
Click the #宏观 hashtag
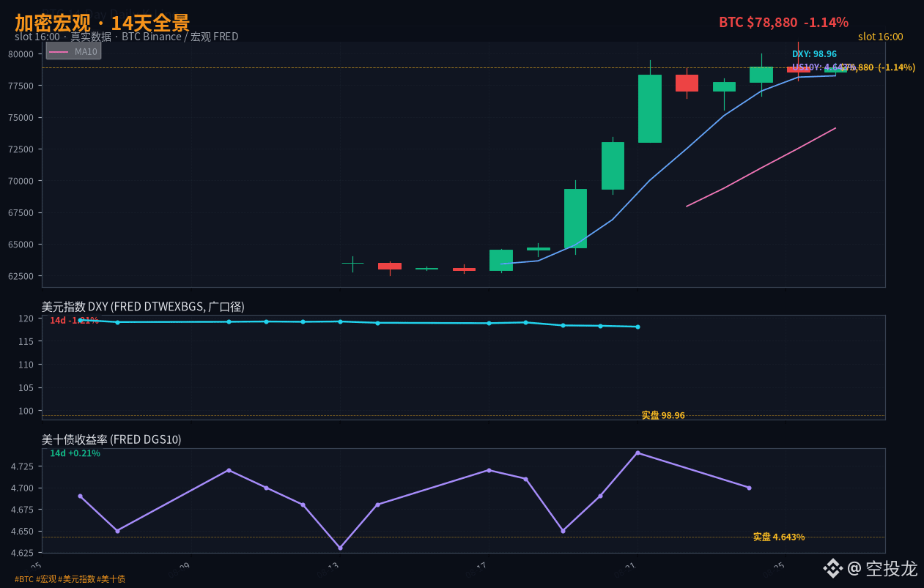(x=46, y=579)
